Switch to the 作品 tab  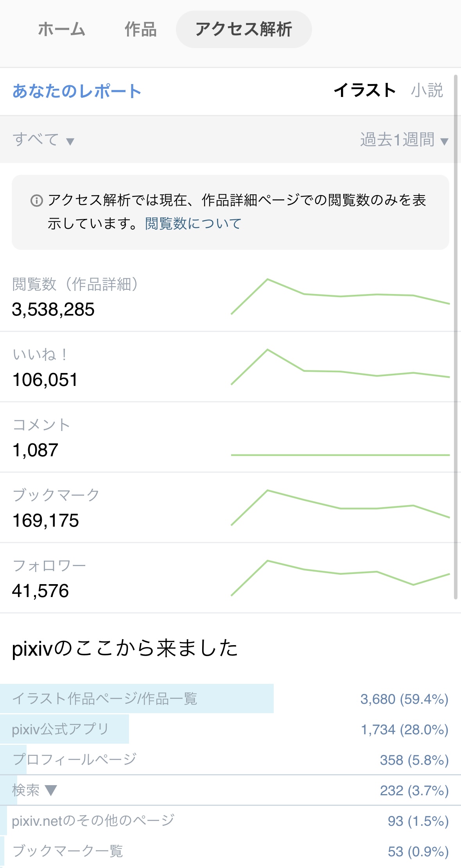coord(141,30)
